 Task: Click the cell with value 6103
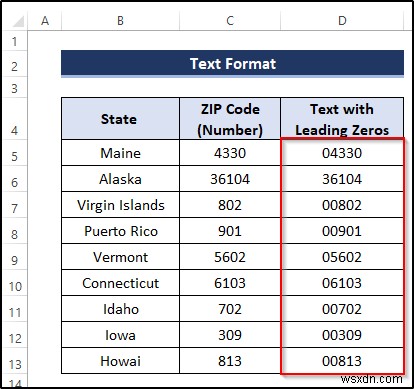point(230,283)
